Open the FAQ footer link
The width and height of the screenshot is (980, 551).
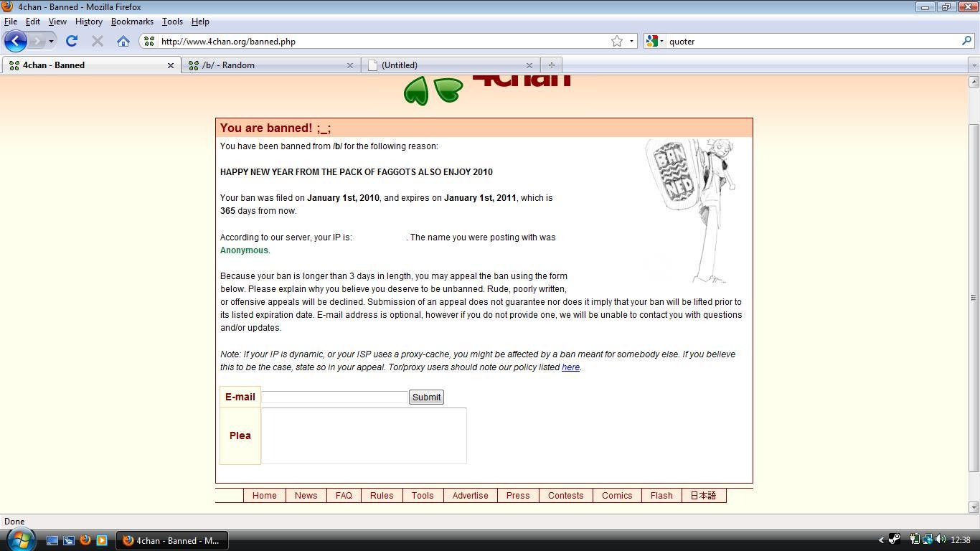pyautogui.click(x=344, y=496)
